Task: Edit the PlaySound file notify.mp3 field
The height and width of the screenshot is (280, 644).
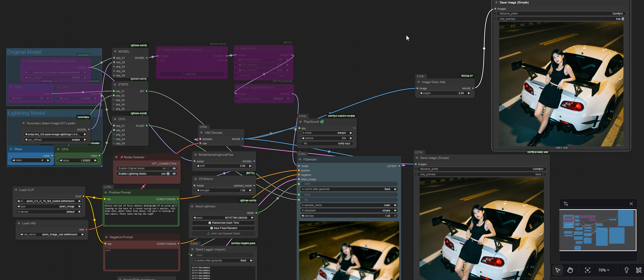Action: 327,143
